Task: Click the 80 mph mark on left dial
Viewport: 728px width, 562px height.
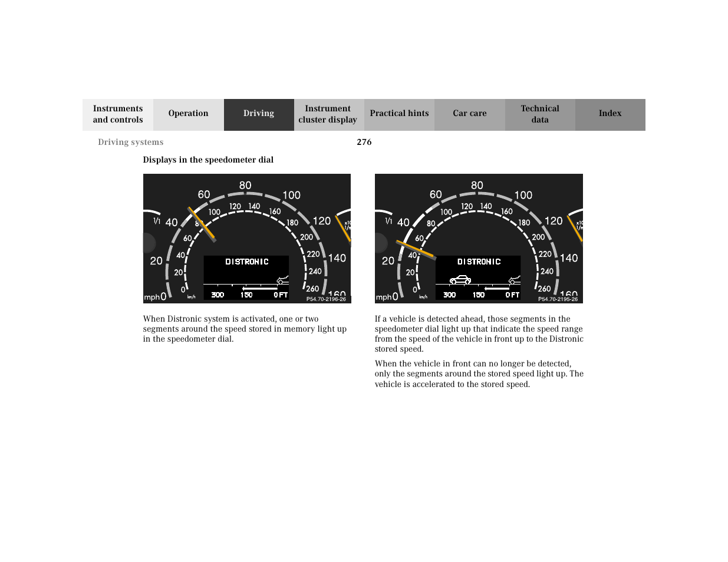Action: 245,186
